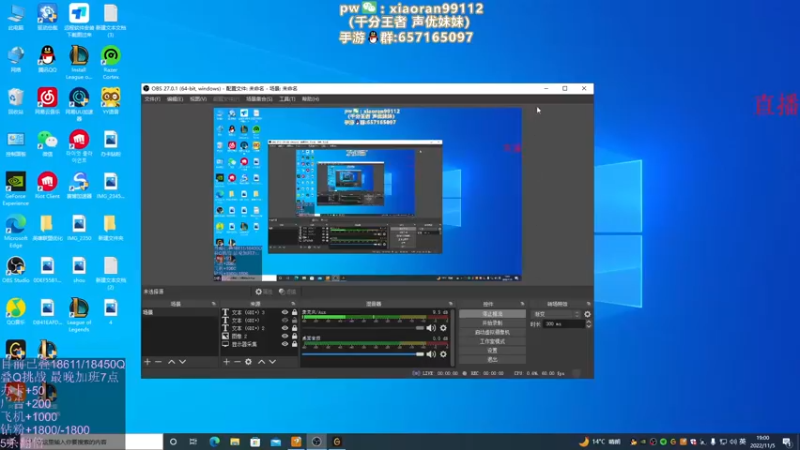Open QQ Music desktop icon
The height and width of the screenshot is (450, 800).
click(16, 312)
